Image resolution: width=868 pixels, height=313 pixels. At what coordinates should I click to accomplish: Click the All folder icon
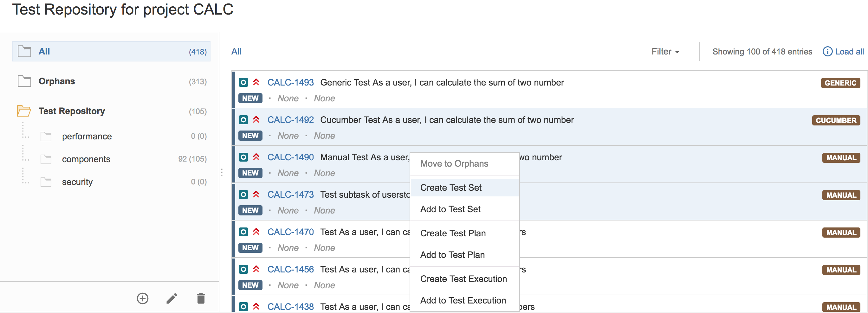(x=24, y=52)
